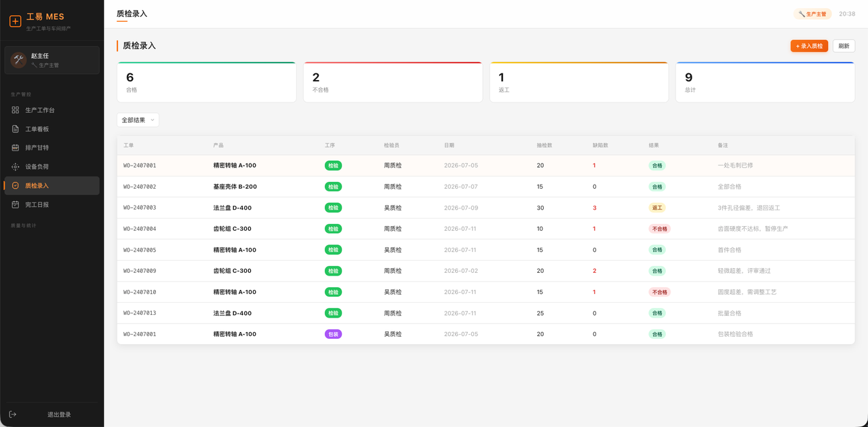868x427 pixels.
Task: Click the date 2026-07-02
Action: pyautogui.click(x=461, y=271)
